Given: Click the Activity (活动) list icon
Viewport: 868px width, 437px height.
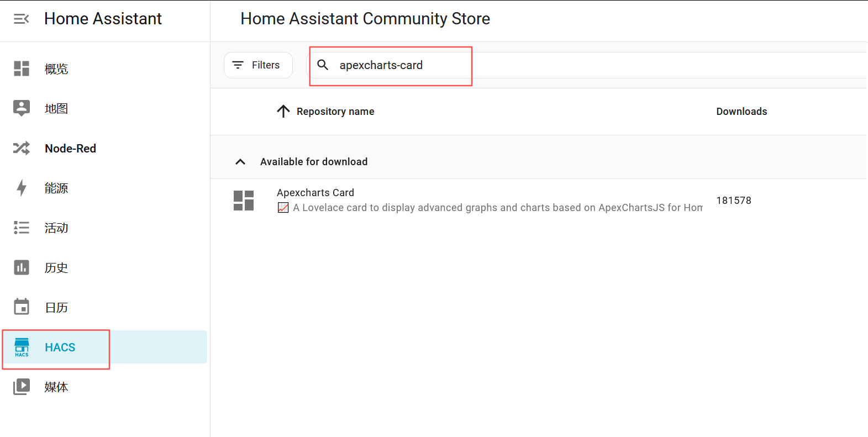Looking at the screenshot, I should pyautogui.click(x=22, y=228).
